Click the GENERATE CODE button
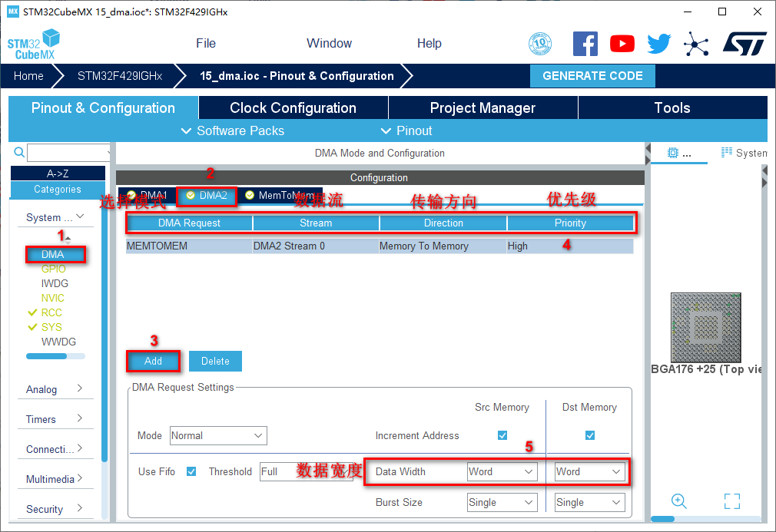 (x=592, y=76)
